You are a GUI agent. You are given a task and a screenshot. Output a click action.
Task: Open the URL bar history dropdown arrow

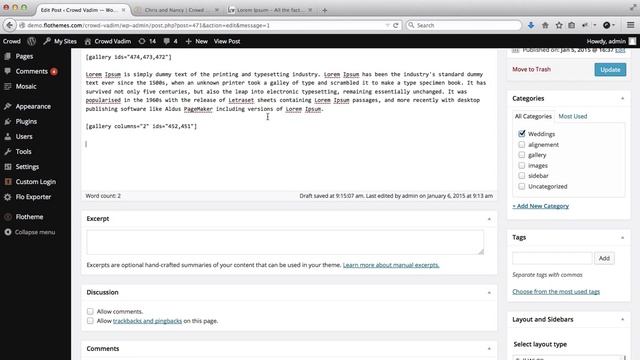tap(387, 25)
